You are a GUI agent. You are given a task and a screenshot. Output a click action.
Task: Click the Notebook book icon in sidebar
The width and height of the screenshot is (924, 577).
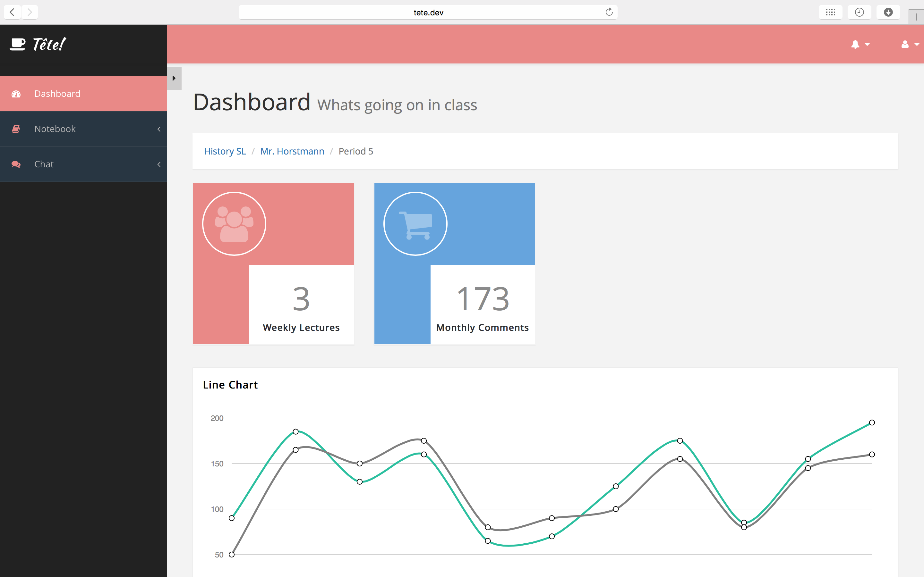(16, 129)
